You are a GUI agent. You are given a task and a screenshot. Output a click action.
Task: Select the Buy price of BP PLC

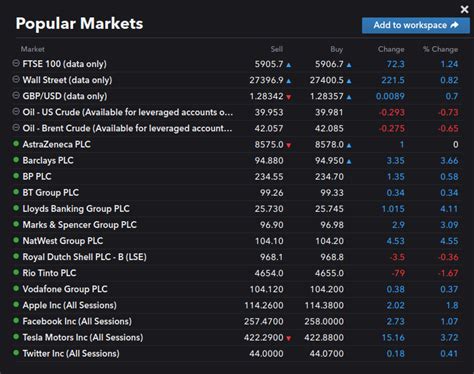coord(329,177)
